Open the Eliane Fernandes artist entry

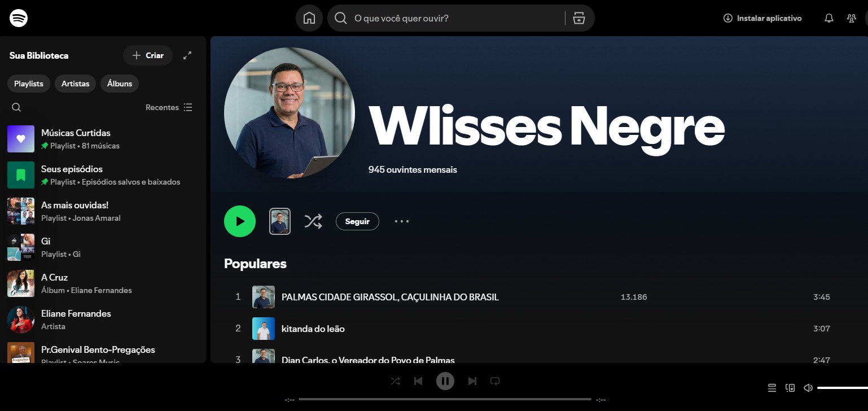point(103,320)
